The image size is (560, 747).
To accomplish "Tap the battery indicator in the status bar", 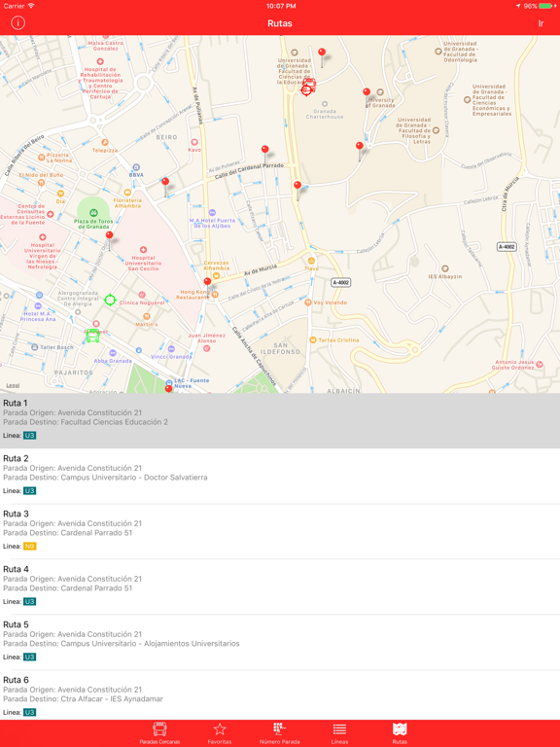I will [547, 6].
